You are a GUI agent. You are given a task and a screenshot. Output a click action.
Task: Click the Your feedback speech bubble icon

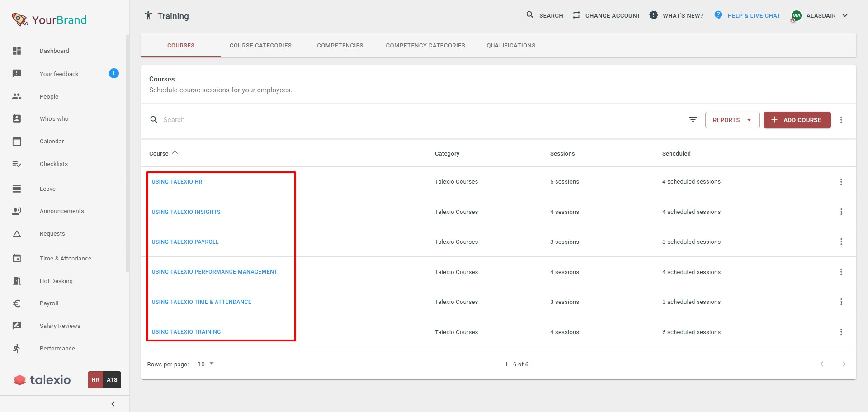[17, 73]
